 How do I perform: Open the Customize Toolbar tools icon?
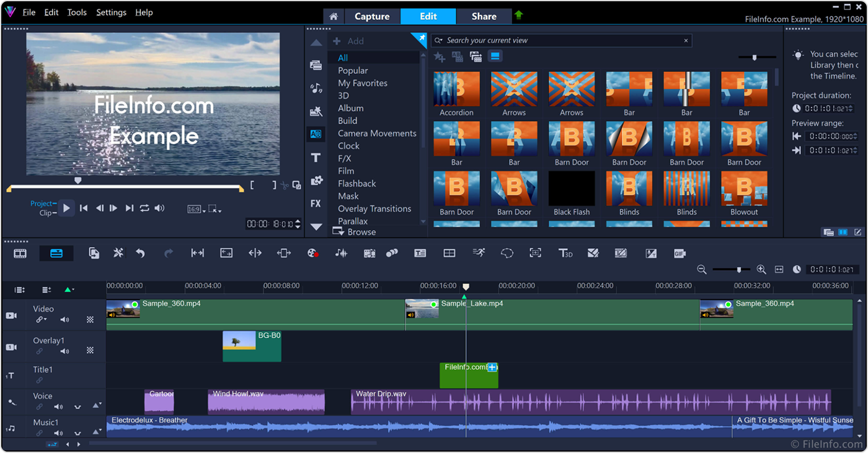pyautogui.click(x=118, y=253)
